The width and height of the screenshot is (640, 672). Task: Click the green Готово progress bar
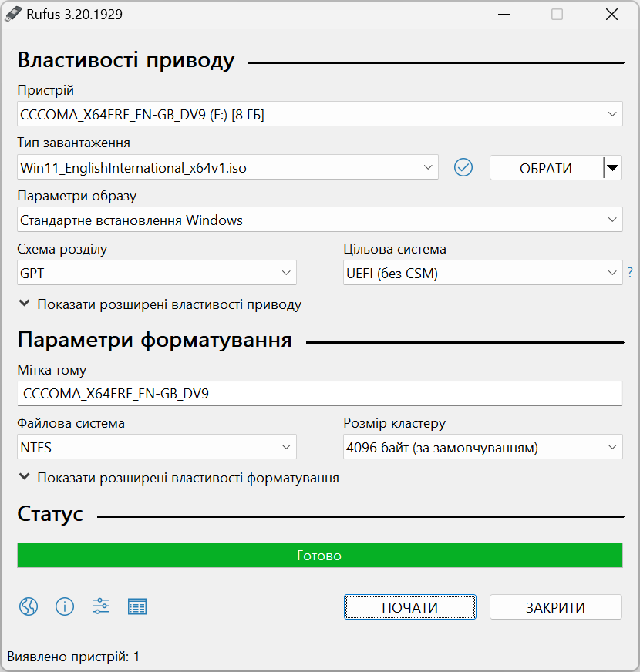pos(319,556)
